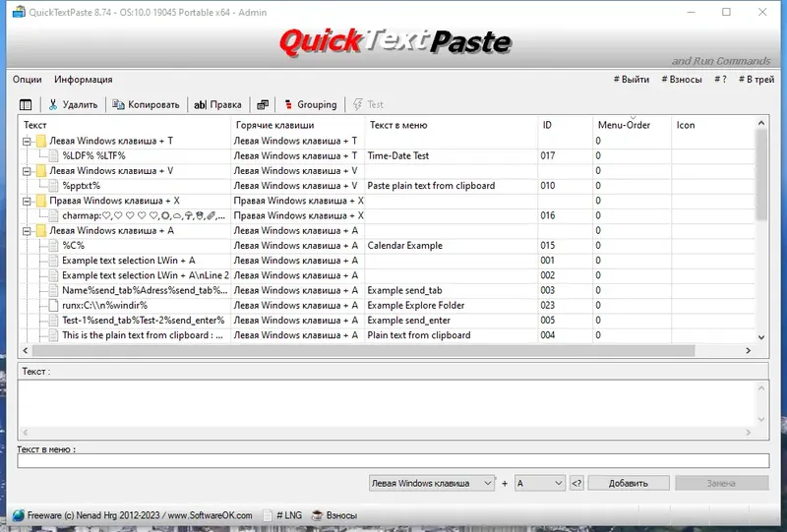Open the Grouping toolbar option
This screenshot has height=532, width=787.
pos(310,104)
